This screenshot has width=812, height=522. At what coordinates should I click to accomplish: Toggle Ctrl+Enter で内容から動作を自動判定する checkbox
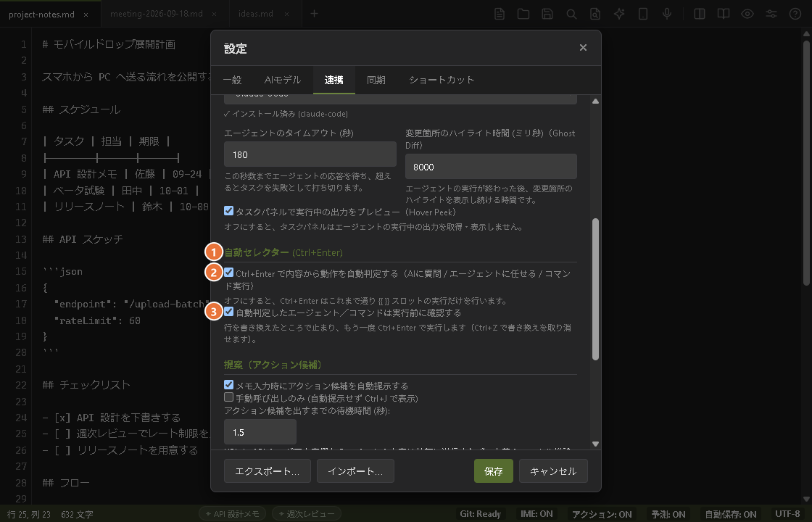(228, 272)
